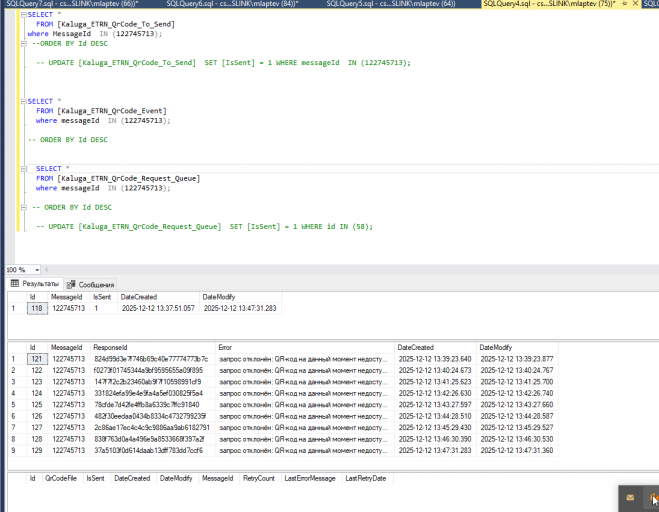Click the commented UPDATE Kaluga_ETRN_QrCode_Request_Queue line
659x512 pixels.
[x=204, y=227]
